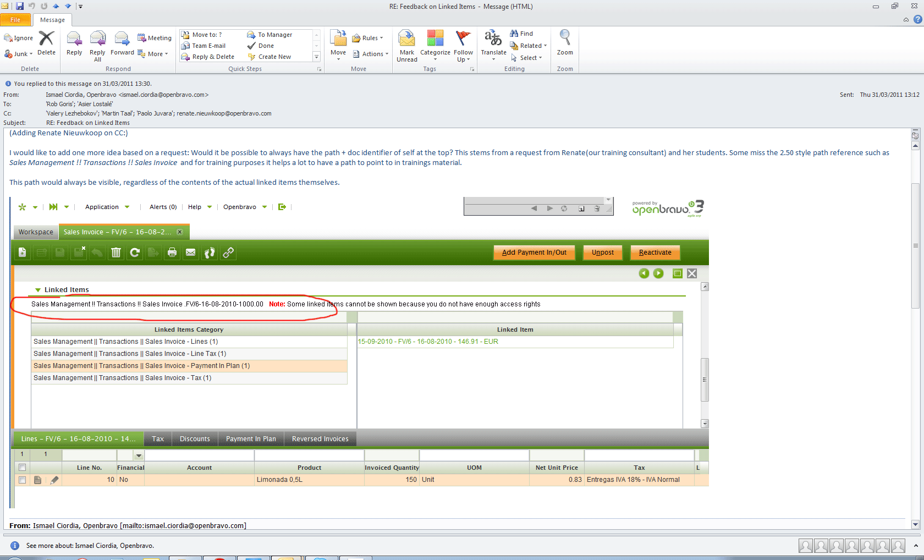Open the Rules dropdown menu
The image size is (924, 560).
(367, 38)
